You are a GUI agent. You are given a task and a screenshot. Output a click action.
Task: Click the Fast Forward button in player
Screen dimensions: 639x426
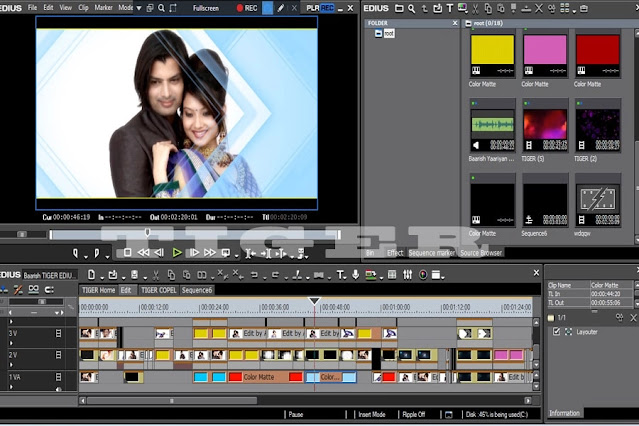pos(209,253)
